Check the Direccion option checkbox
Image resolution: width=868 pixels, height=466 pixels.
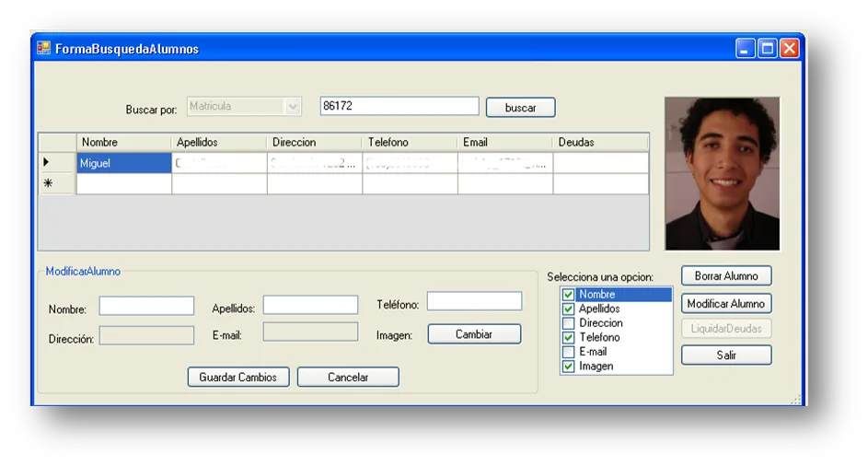[568, 323]
